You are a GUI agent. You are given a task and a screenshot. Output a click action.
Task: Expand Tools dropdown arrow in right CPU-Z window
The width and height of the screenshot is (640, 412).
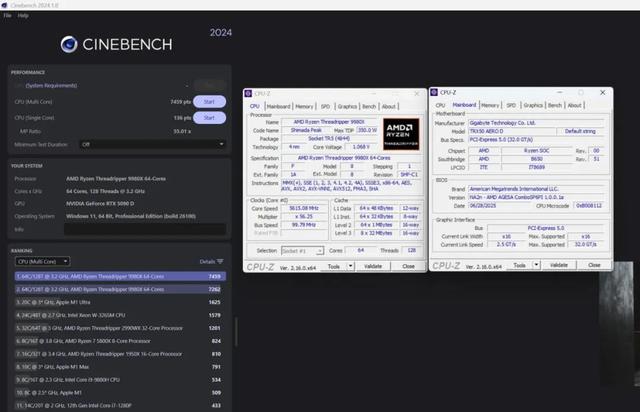(x=536, y=265)
